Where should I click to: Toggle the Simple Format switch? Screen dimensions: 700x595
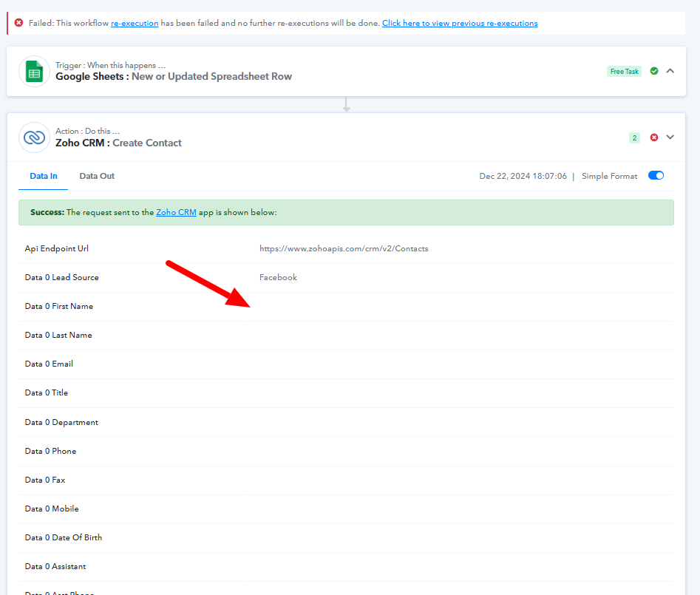[656, 175]
